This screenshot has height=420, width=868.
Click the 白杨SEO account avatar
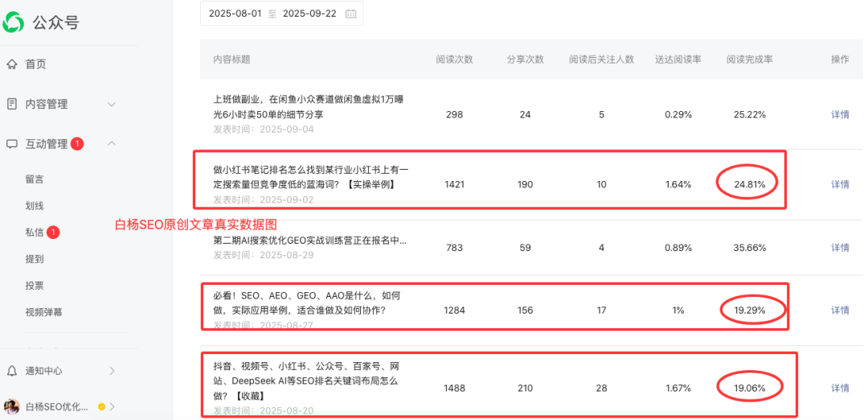[11, 406]
